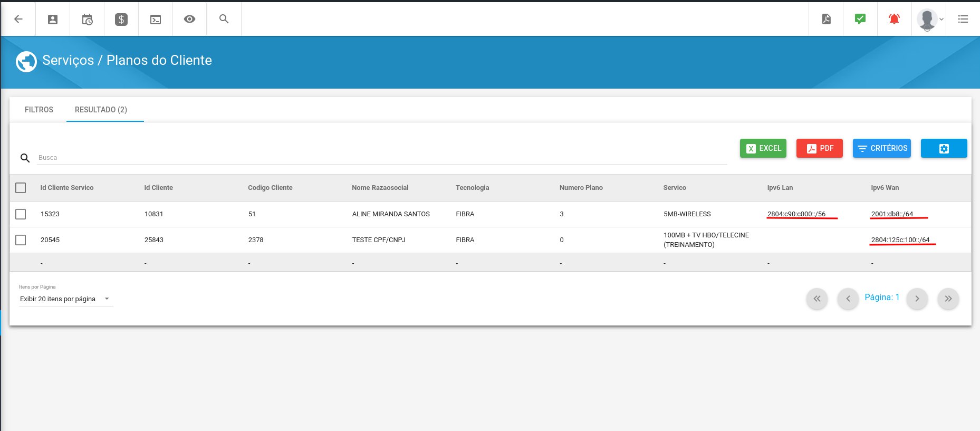Screen dimensions: 980x431
Task: Open the client contact card icon
Action: [53, 19]
